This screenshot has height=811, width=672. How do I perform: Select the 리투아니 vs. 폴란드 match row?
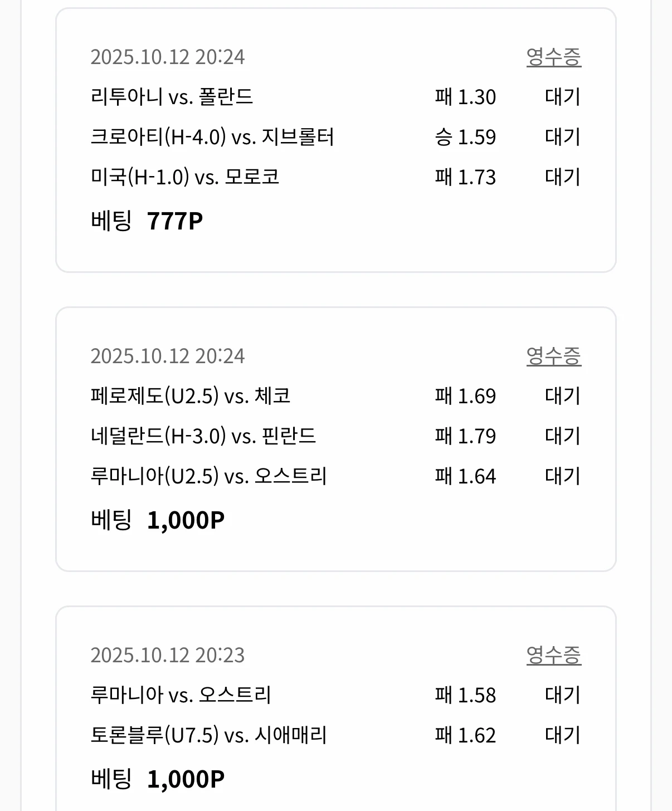pos(172,97)
